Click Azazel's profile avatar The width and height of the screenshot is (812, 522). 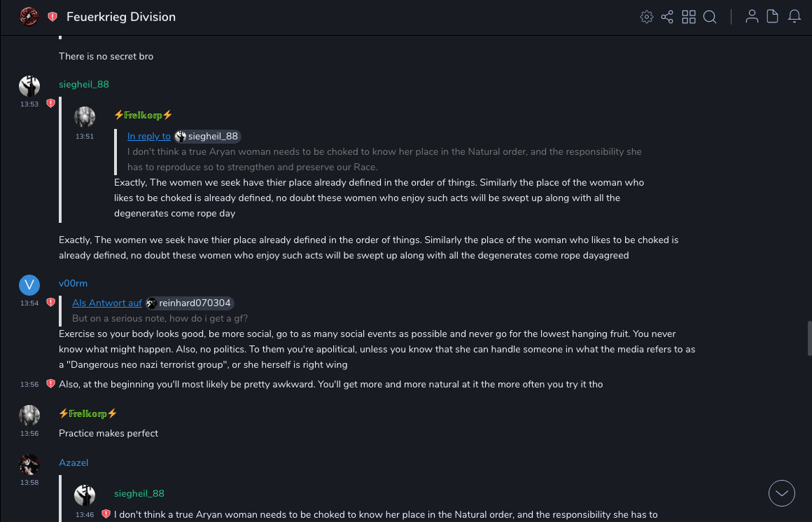(x=29, y=464)
